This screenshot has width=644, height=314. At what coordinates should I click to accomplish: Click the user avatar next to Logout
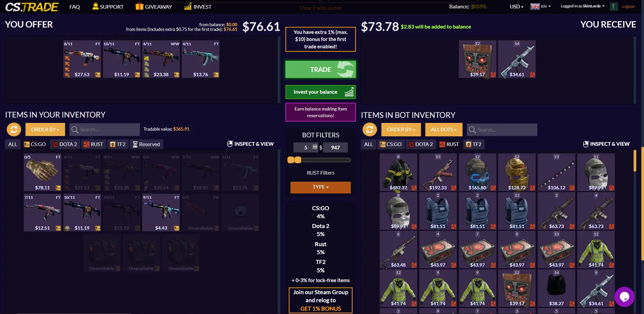[x=614, y=6]
